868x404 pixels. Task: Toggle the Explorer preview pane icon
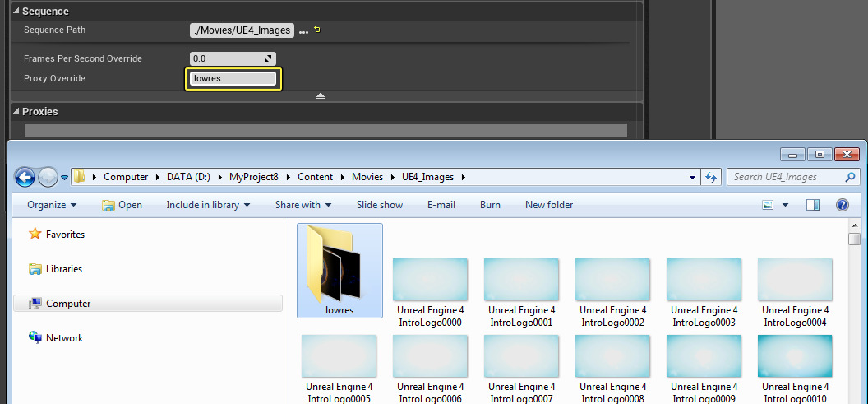click(812, 205)
